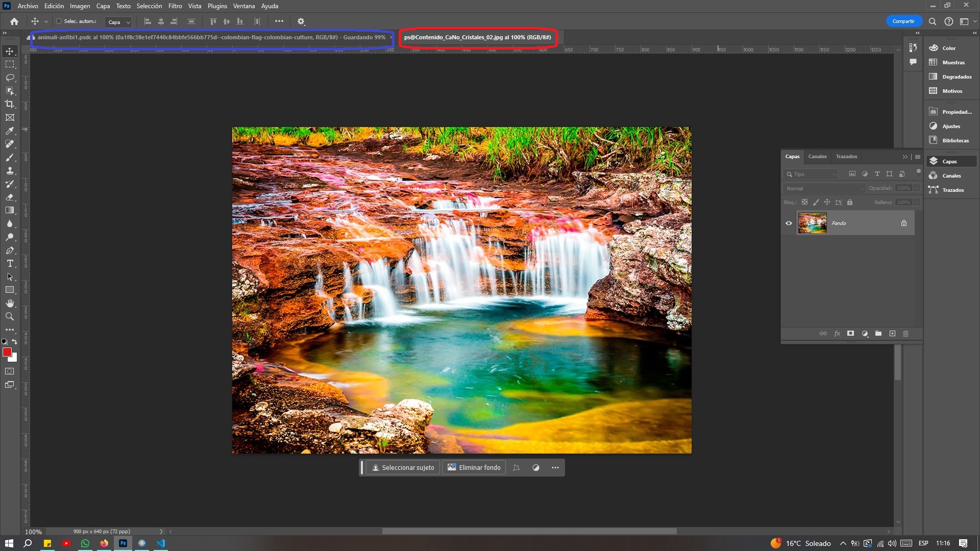Screen dimensions: 980x551
Task: Open Capa menu from menu bar
Action: (x=103, y=6)
